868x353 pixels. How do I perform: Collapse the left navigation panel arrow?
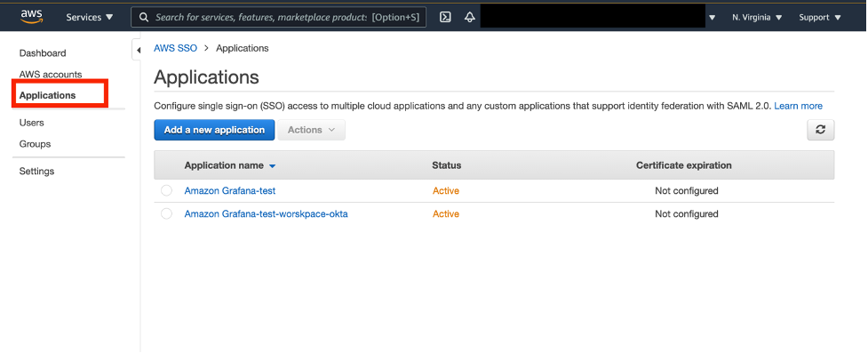pyautogui.click(x=138, y=51)
